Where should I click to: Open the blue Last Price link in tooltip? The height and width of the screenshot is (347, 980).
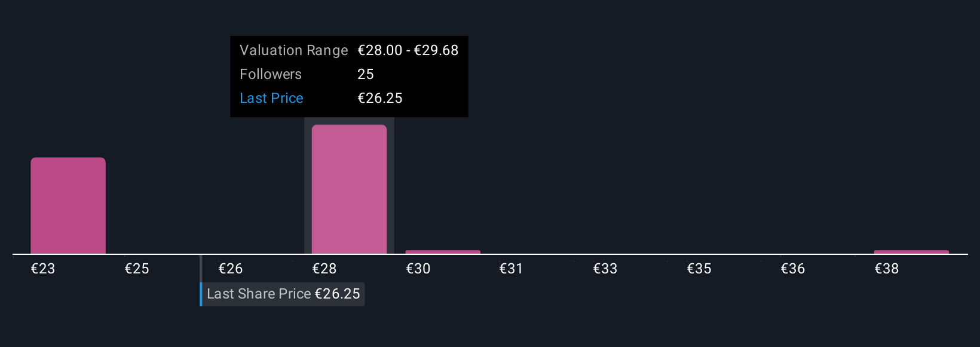pos(271,98)
